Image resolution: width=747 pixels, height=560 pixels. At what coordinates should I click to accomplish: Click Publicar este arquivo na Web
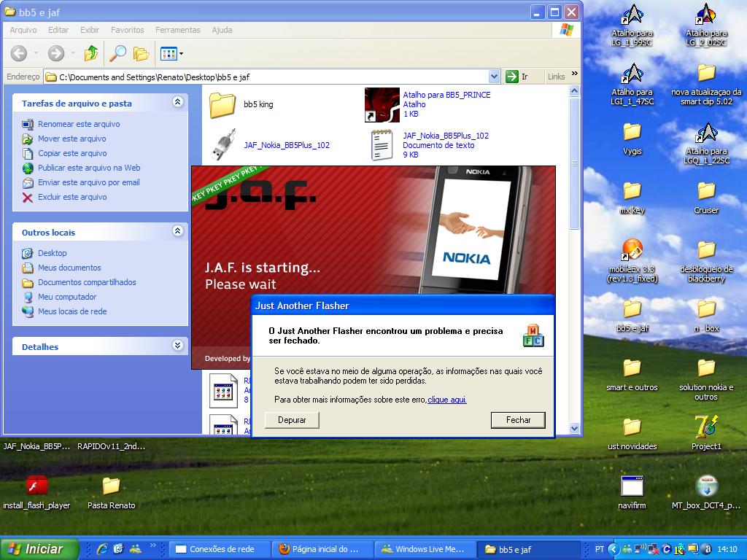point(89,168)
